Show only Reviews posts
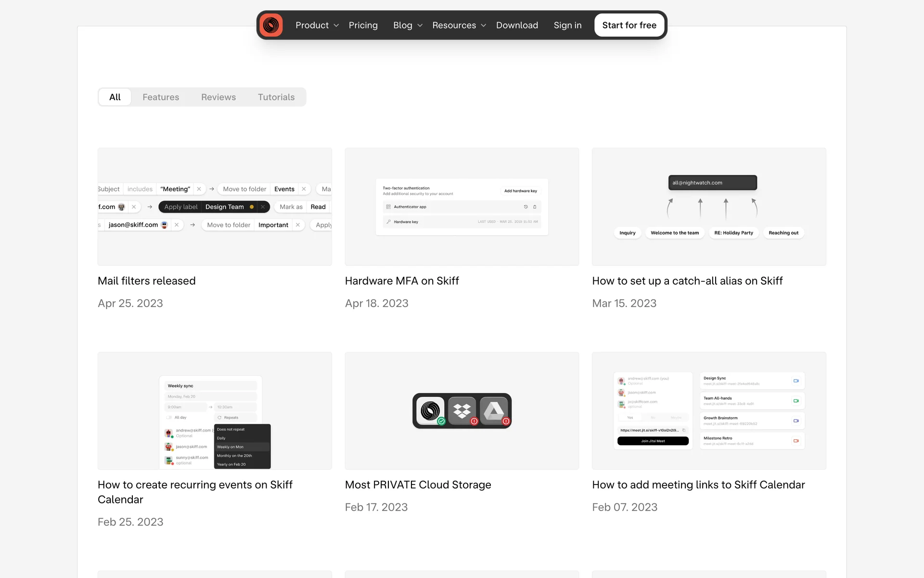Viewport: 924px width, 578px height. pos(218,97)
